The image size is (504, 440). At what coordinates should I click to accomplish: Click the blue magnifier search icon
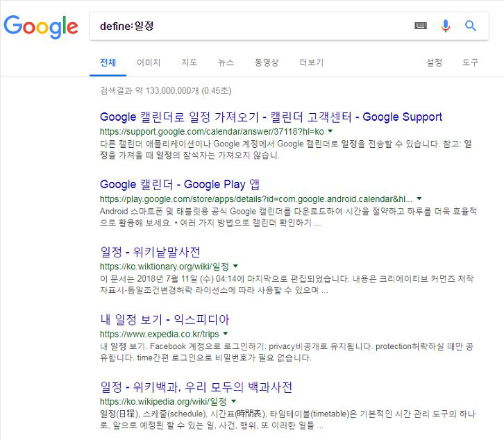click(x=471, y=26)
